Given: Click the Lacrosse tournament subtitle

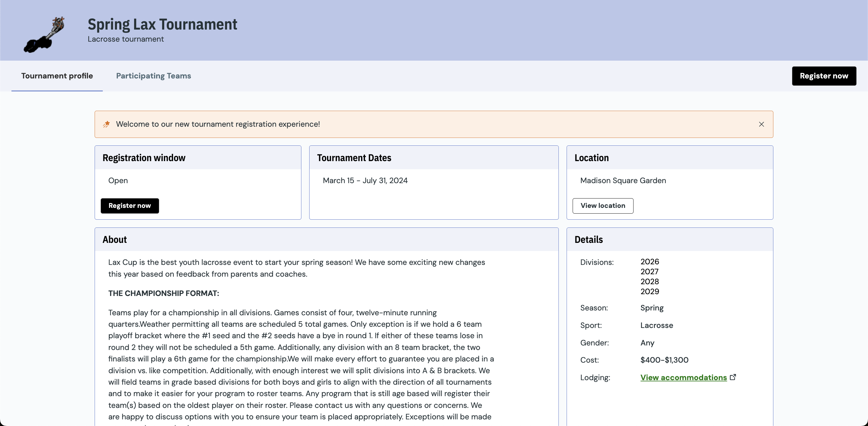Looking at the screenshot, I should click(x=126, y=39).
